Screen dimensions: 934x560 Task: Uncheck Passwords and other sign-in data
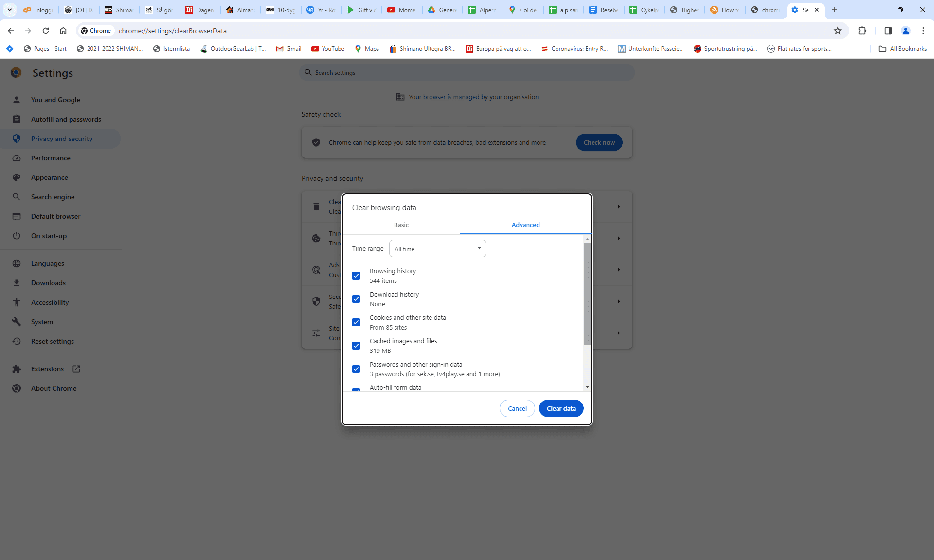click(x=356, y=369)
